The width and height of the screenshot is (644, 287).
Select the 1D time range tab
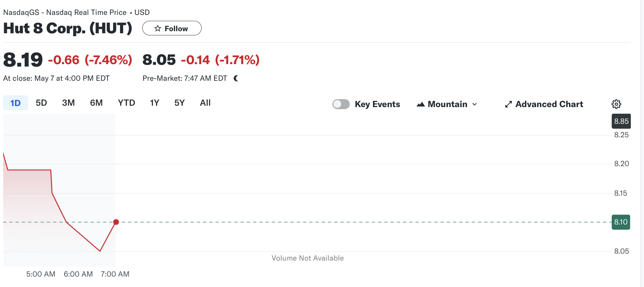(x=16, y=103)
